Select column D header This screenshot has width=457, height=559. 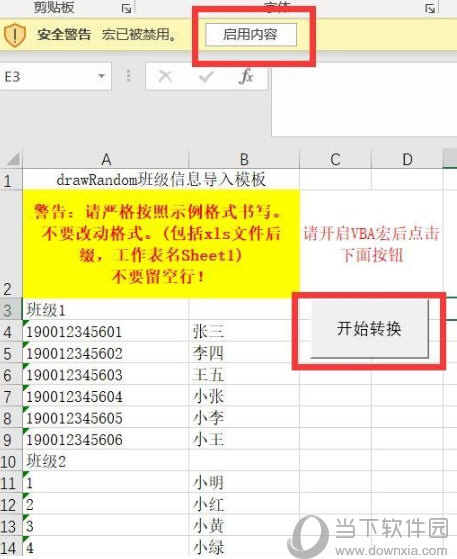(407, 159)
